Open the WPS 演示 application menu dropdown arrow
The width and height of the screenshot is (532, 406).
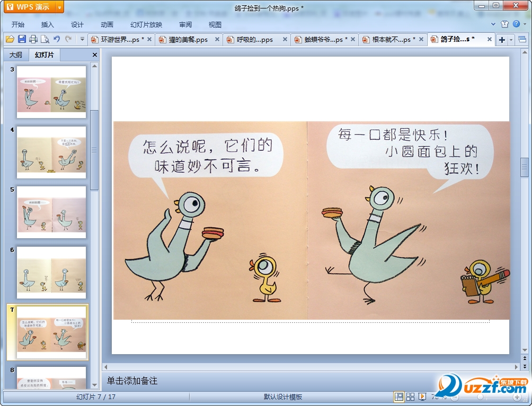coord(59,7)
